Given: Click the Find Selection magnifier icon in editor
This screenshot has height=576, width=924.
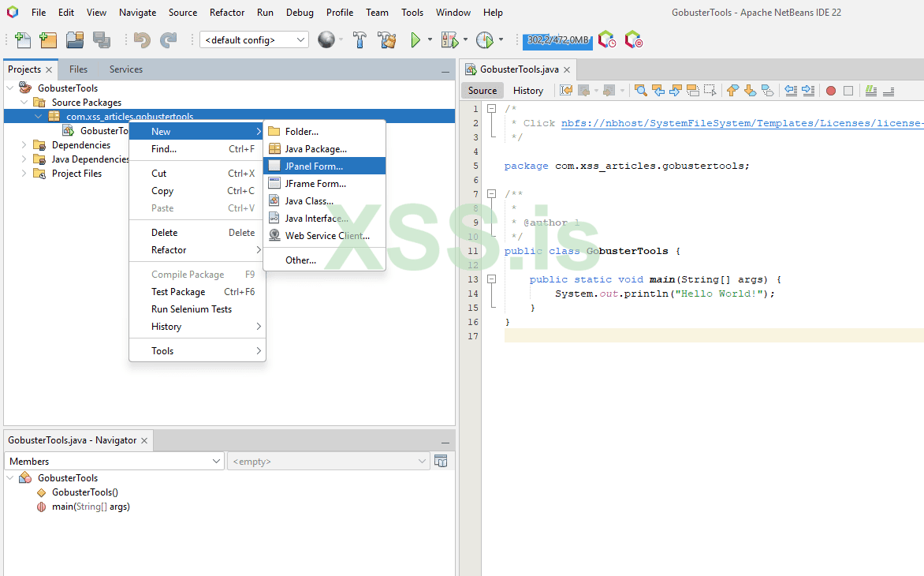Looking at the screenshot, I should (640, 91).
